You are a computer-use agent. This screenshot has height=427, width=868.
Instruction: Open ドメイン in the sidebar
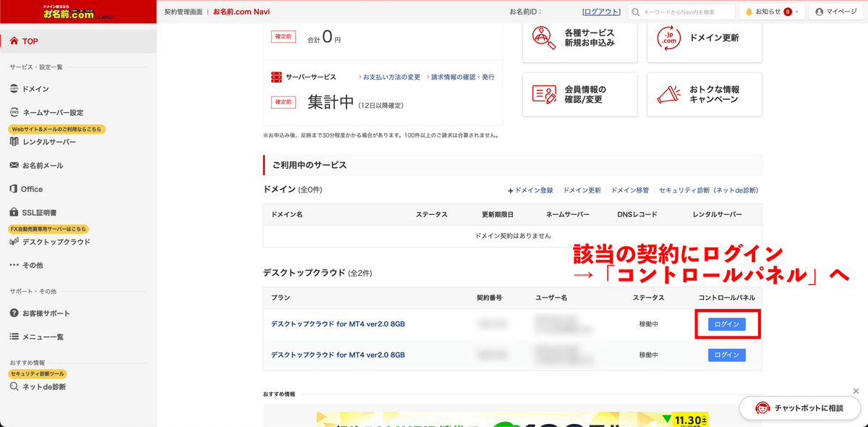coord(30,89)
